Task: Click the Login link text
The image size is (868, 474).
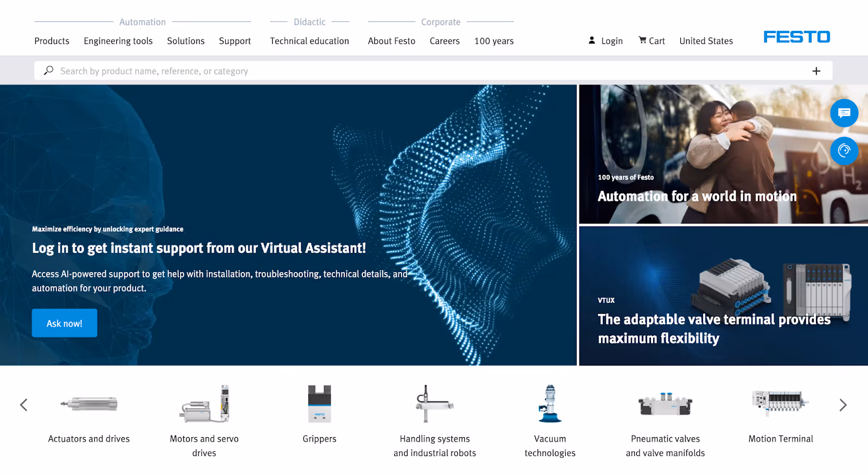Action: pyautogui.click(x=612, y=41)
